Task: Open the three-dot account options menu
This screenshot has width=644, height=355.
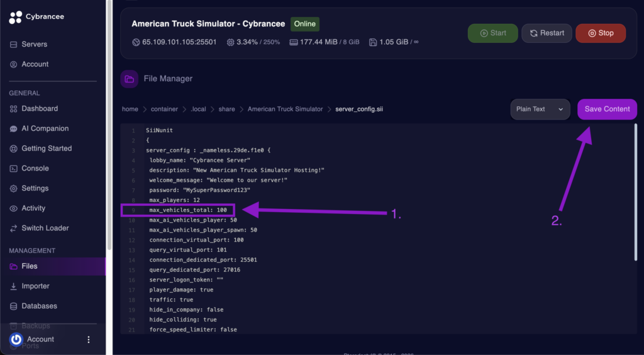Action: tap(88, 339)
